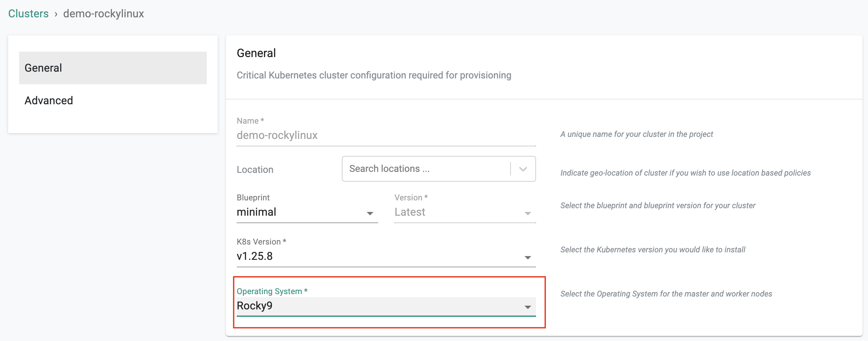
Task: Click the 'Select the blueprint and blueprint version' hint
Action: (658, 205)
